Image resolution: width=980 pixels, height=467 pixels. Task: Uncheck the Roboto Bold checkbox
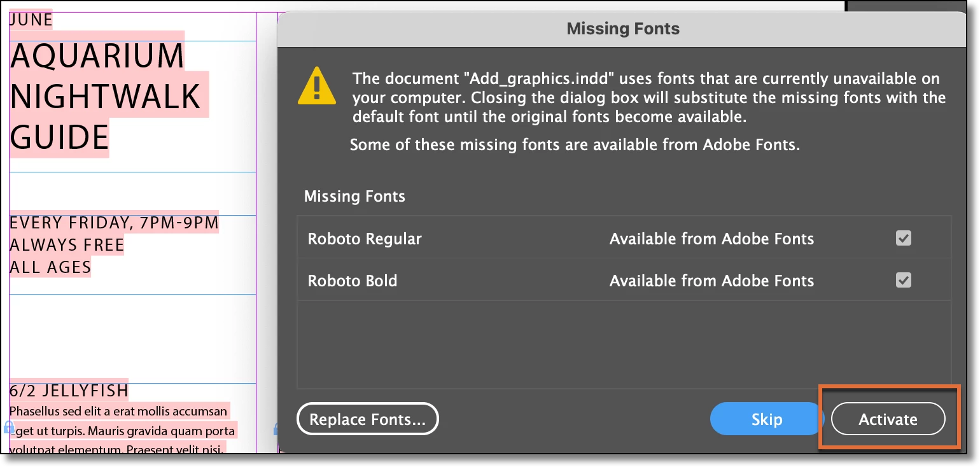point(903,281)
